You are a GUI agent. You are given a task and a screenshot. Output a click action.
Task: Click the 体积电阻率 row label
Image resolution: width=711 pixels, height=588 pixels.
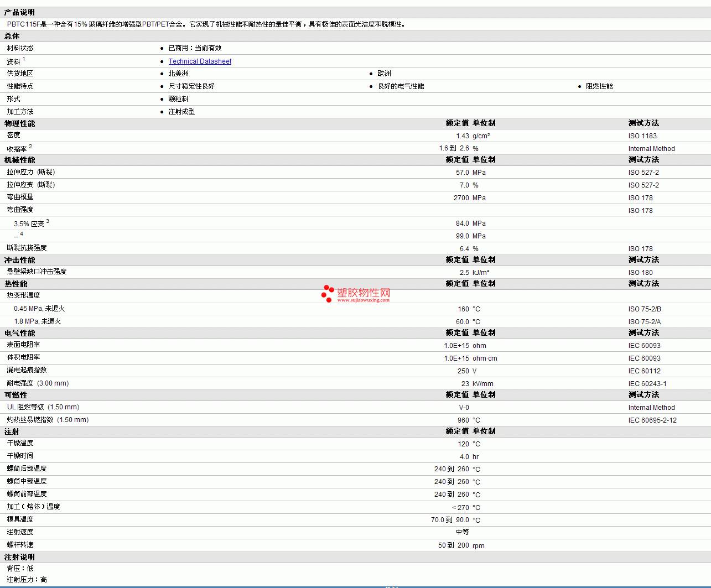(x=23, y=357)
